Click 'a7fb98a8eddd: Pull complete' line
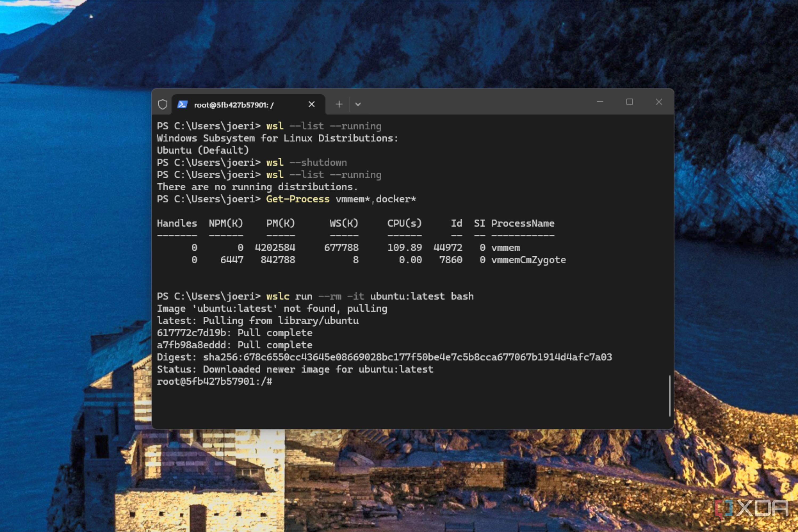This screenshot has width=798, height=532. [235, 345]
